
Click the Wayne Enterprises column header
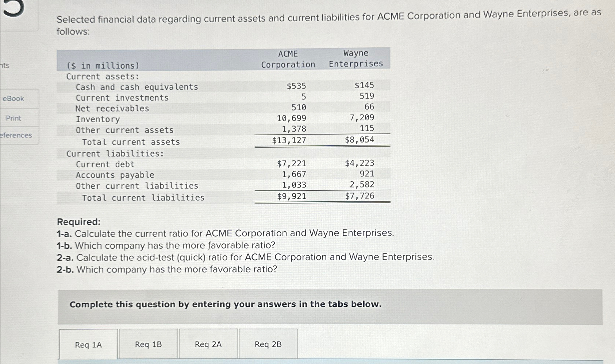coord(355,58)
